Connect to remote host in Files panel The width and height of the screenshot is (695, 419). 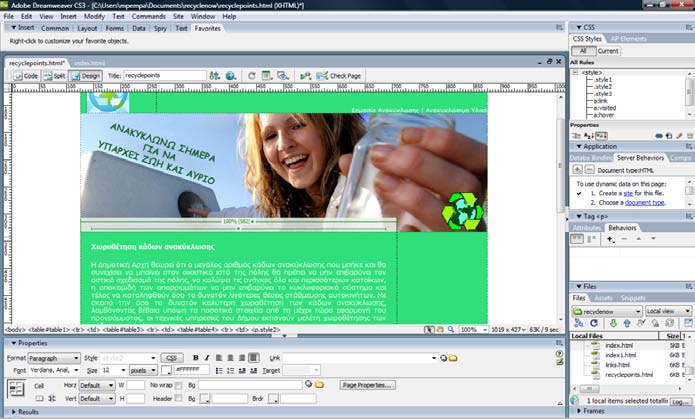point(578,323)
